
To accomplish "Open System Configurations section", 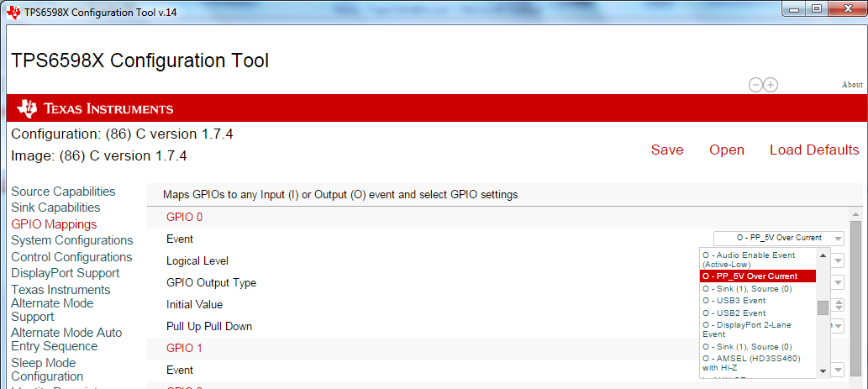I will 72,240.
